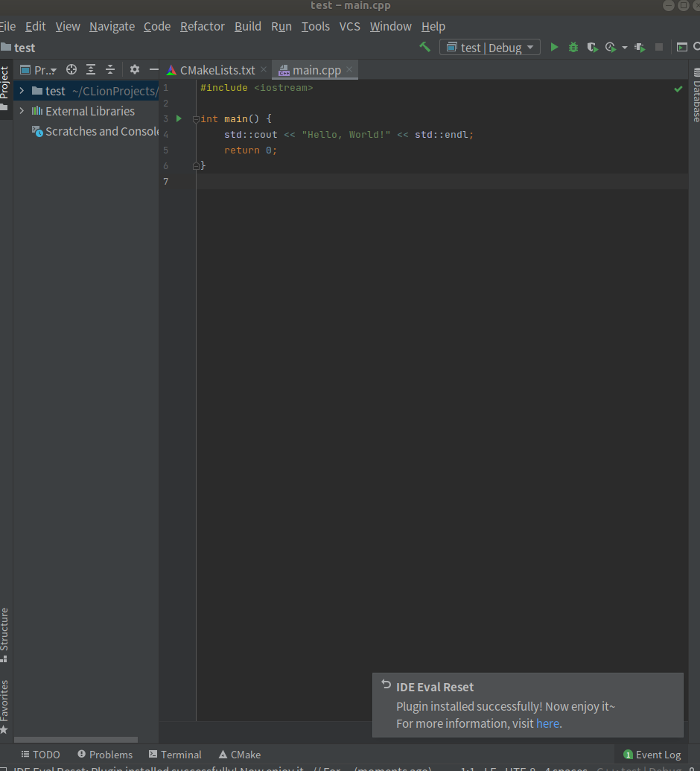Expand the External Libraries node arrow
This screenshot has width=700, height=771.
point(22,111)
